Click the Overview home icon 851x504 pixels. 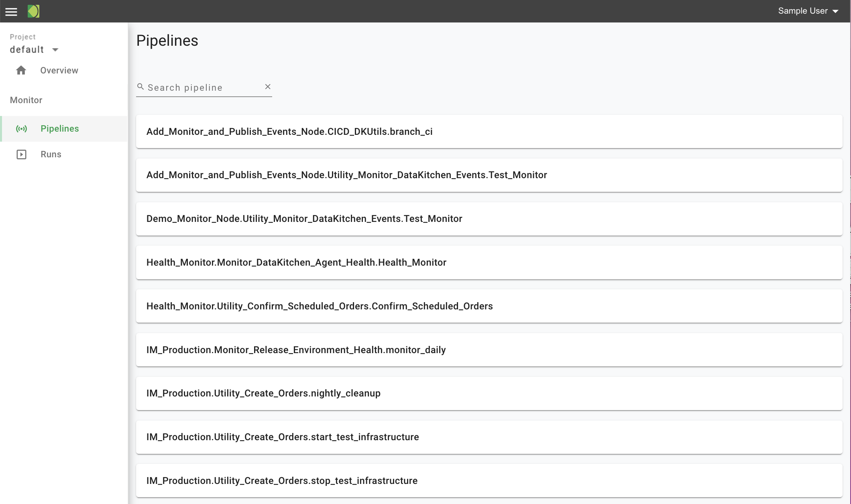(x=21, y=71)
